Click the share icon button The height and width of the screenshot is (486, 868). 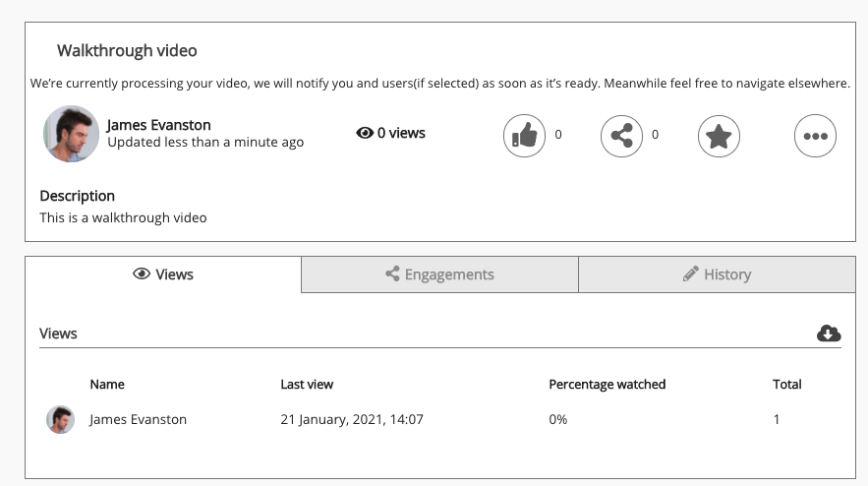coord(621,136)
